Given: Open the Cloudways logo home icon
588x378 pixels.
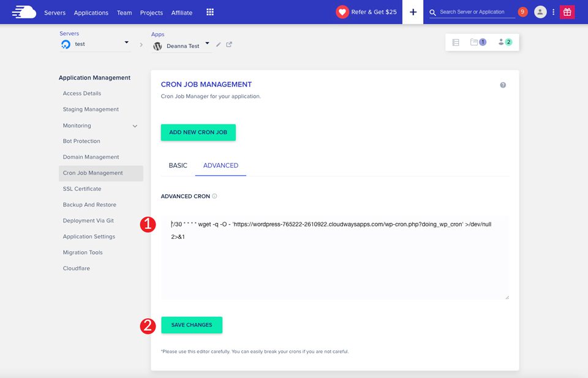Looking at the screenshot, I should (24, 12).
